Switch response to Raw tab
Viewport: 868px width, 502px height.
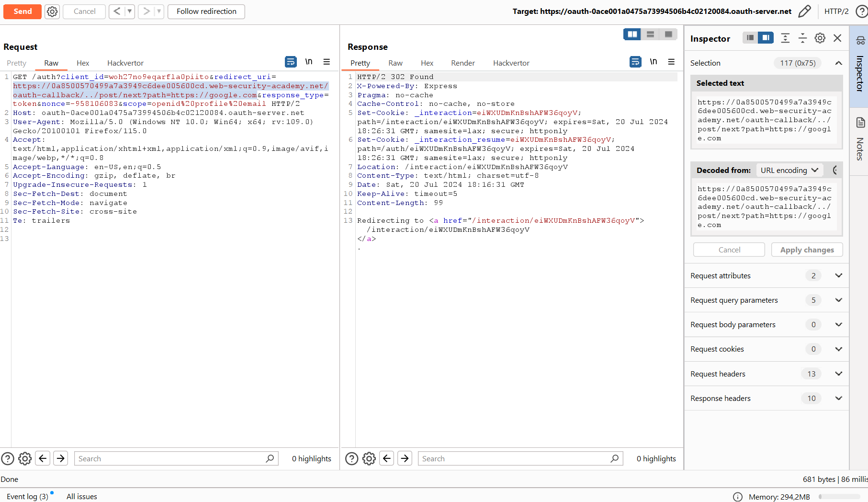coord(395,63)
